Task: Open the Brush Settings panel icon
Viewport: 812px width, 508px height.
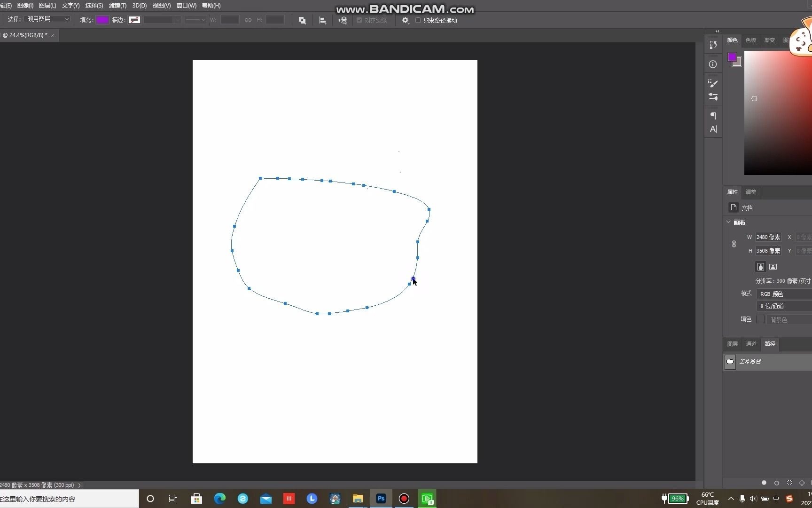Action: (713, 83)
